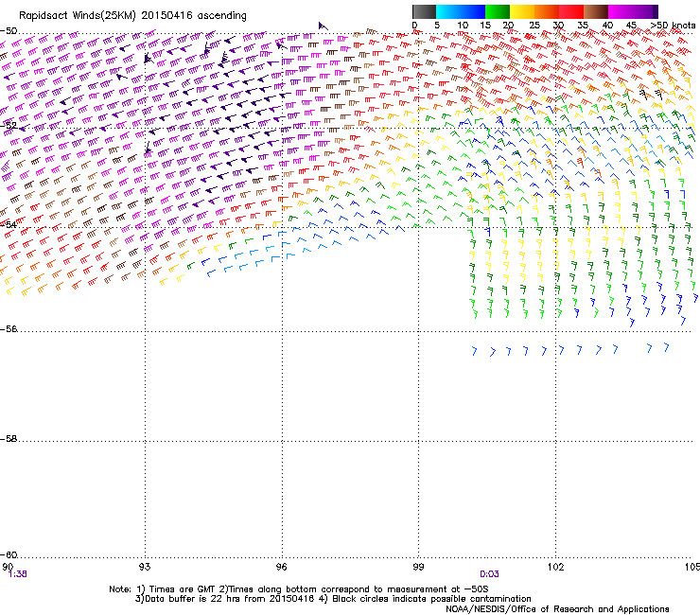The image size is (700, 615).
Task: Click the longitude label '99'
Action: (x=418, y=567)
